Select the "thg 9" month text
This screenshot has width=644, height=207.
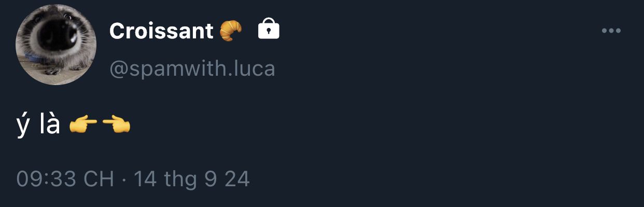tap(190, 180)
